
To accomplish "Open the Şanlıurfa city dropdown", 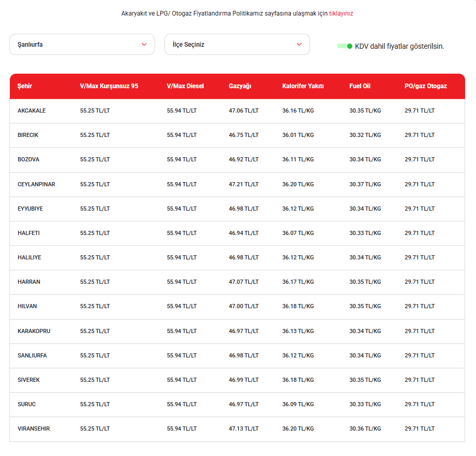I will tap(82, 44).
